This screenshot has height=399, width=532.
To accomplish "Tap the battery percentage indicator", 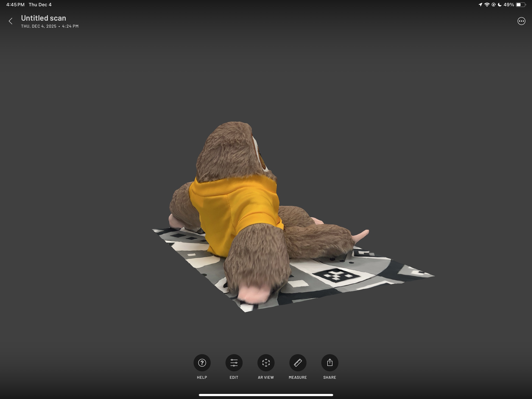I will 508,4.
